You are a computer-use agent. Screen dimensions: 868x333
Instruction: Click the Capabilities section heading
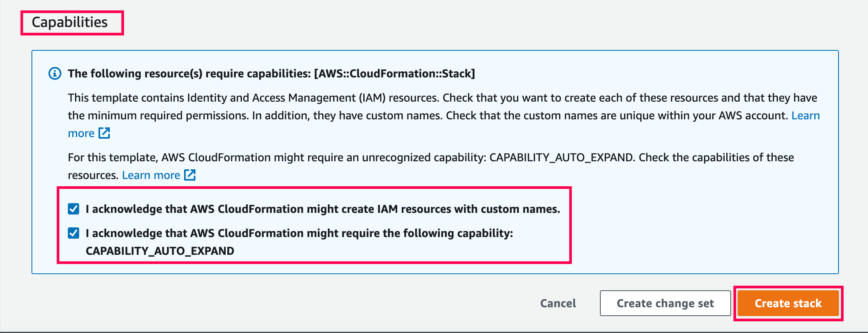[x=70, y=22]
